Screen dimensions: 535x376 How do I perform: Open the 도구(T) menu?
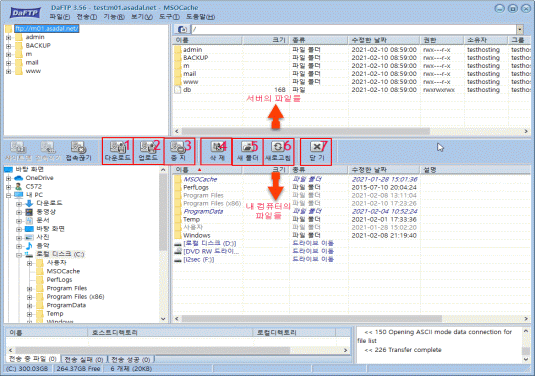pos(169,17)
